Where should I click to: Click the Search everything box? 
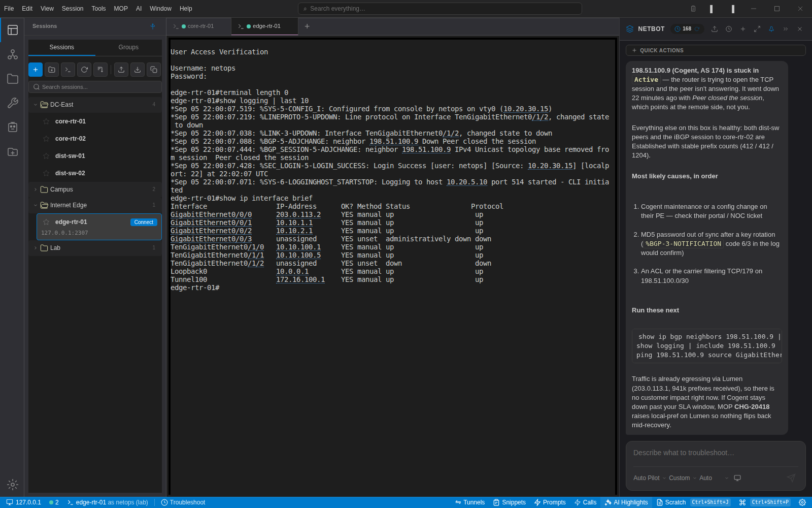pos(439,9)
